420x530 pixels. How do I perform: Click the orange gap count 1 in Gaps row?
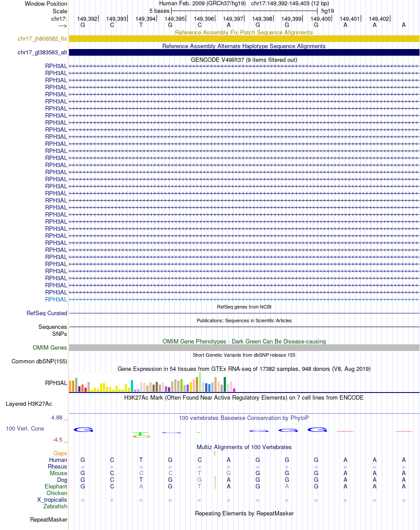click(x=214, y=453)
